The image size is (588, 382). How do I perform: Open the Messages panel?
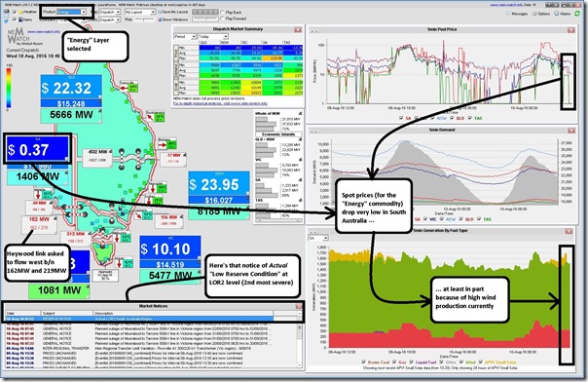[x=517, y=14]
